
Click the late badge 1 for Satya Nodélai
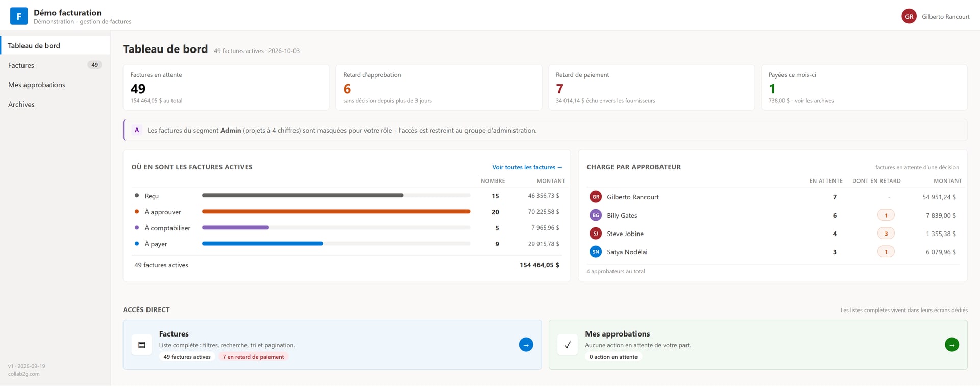click(x=886, y=252)
